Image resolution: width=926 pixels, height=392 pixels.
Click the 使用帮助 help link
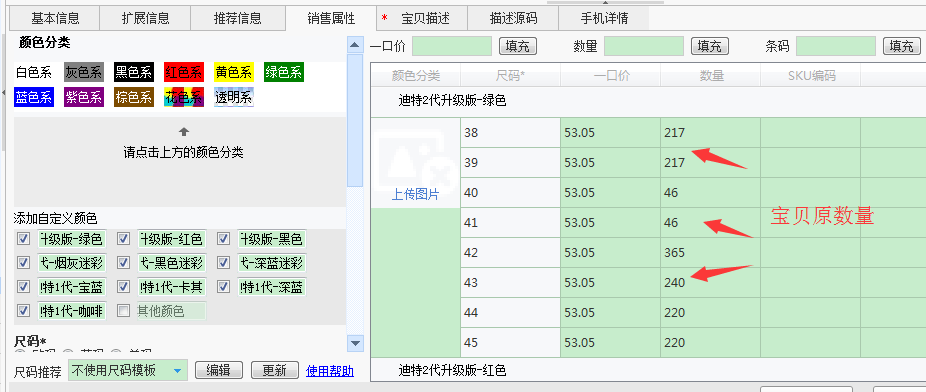point(330,371)
